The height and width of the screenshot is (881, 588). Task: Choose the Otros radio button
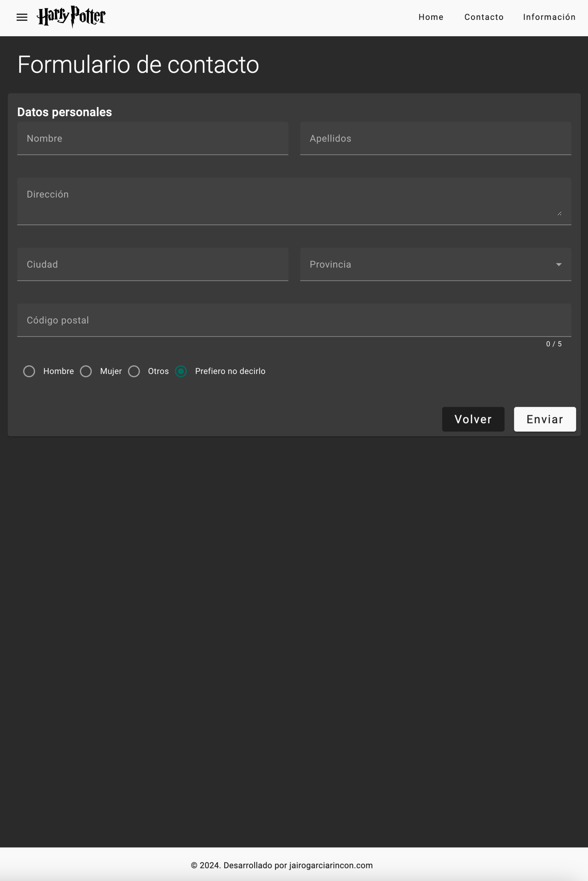click(x=134, y=371)
